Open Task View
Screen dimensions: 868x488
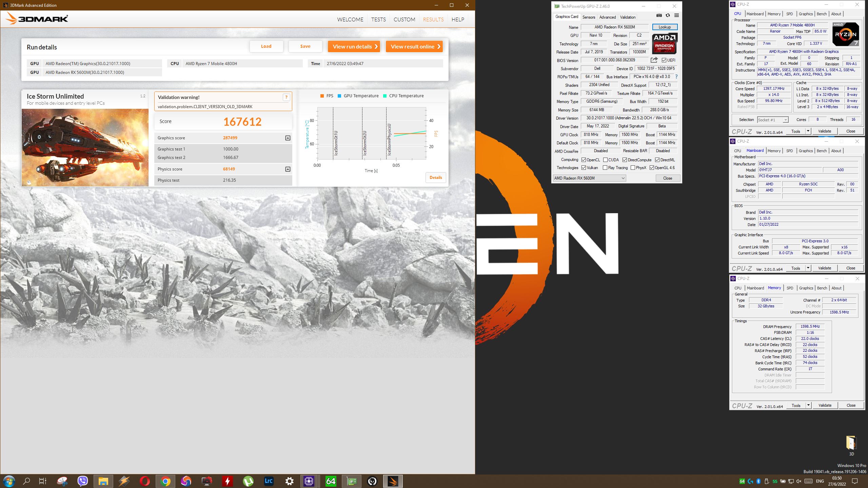(x=43, y=481)
